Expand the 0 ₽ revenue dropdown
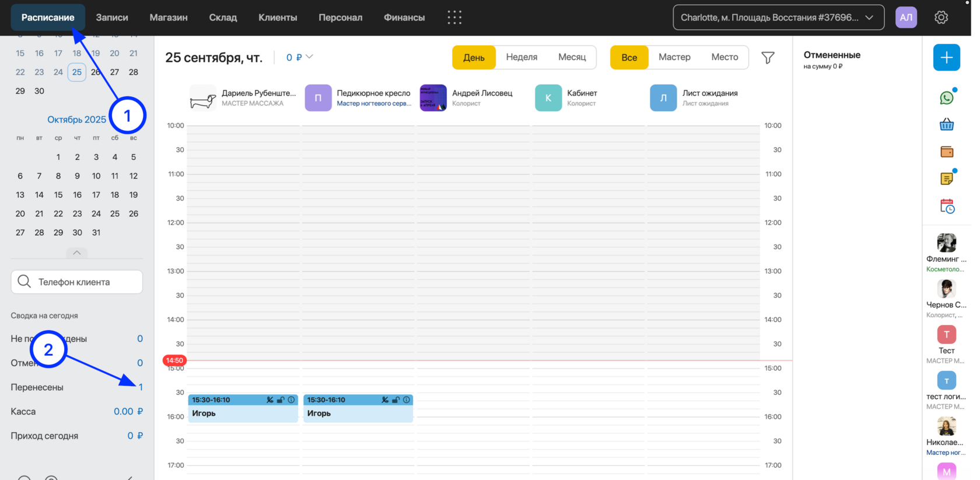 pos(299,57)
